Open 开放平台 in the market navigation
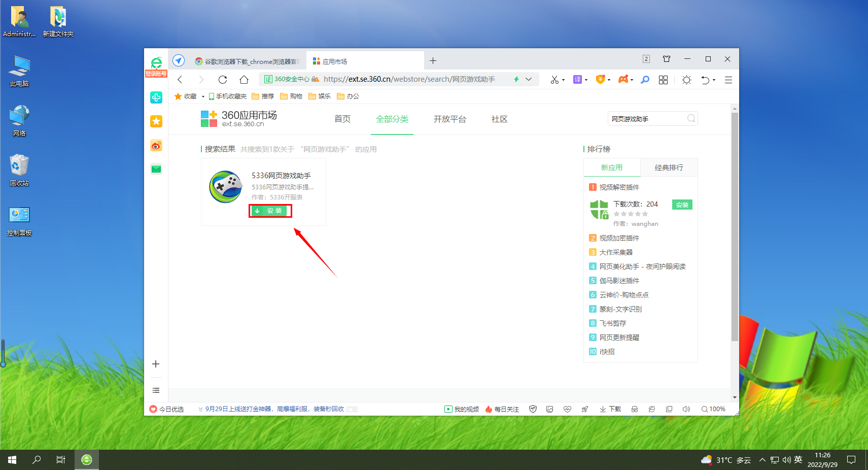Viewport: 868px width, 470px height. pos(450,119)
